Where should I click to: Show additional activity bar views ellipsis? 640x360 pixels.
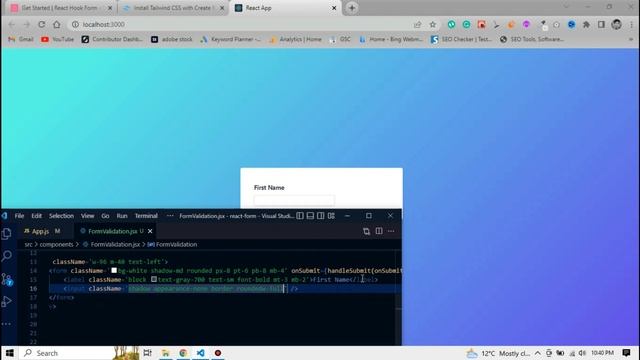(x=7, y=324)
